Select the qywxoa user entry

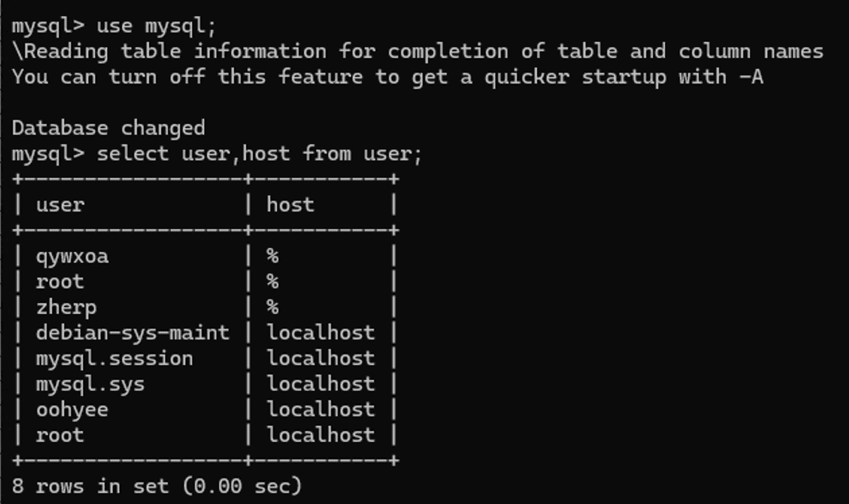tap(72, 257)
